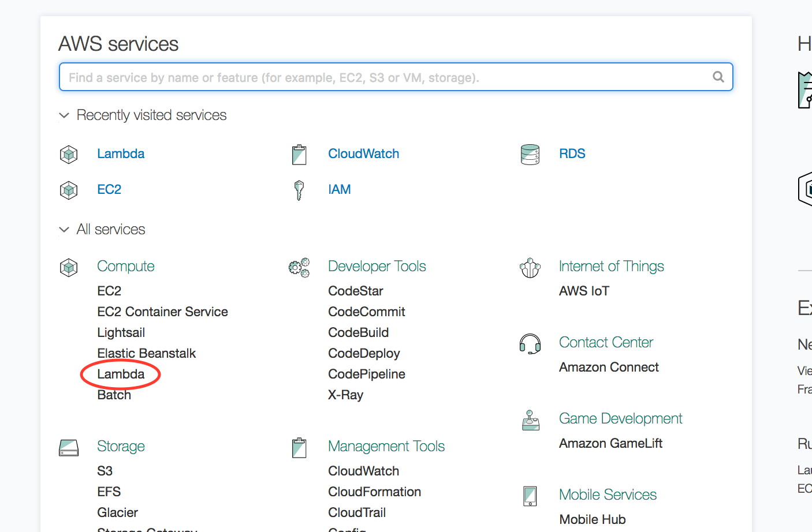Collapse the All services section

point(64,230)
